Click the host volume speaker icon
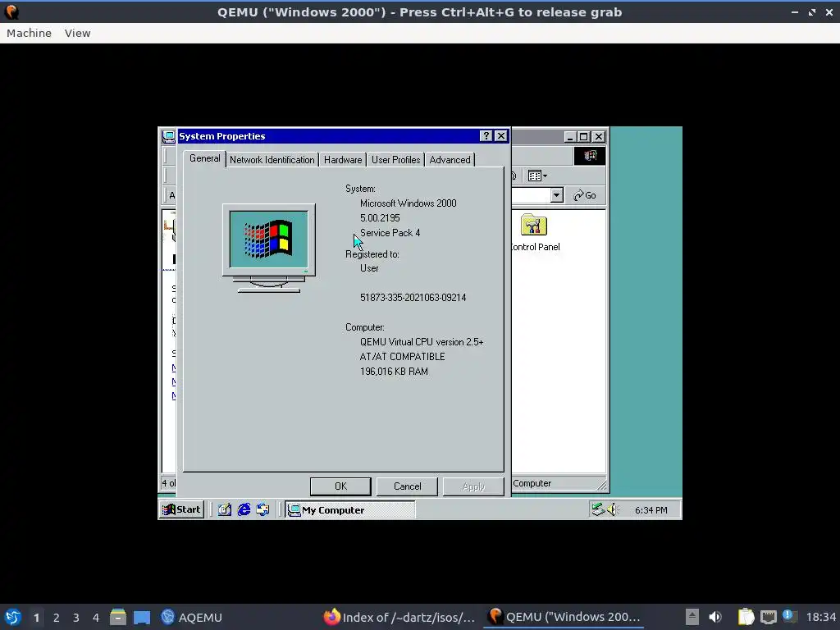The image size is (840, 630). 715,617
